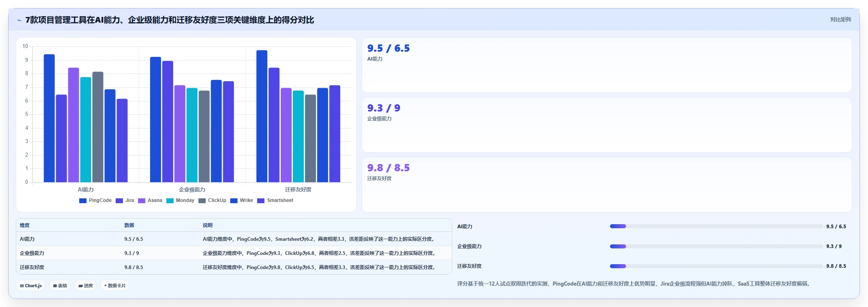The image size is (868, 307).
Task: Click the small icon before the page title
Action: pyautogui.click(x=19, y=20)
